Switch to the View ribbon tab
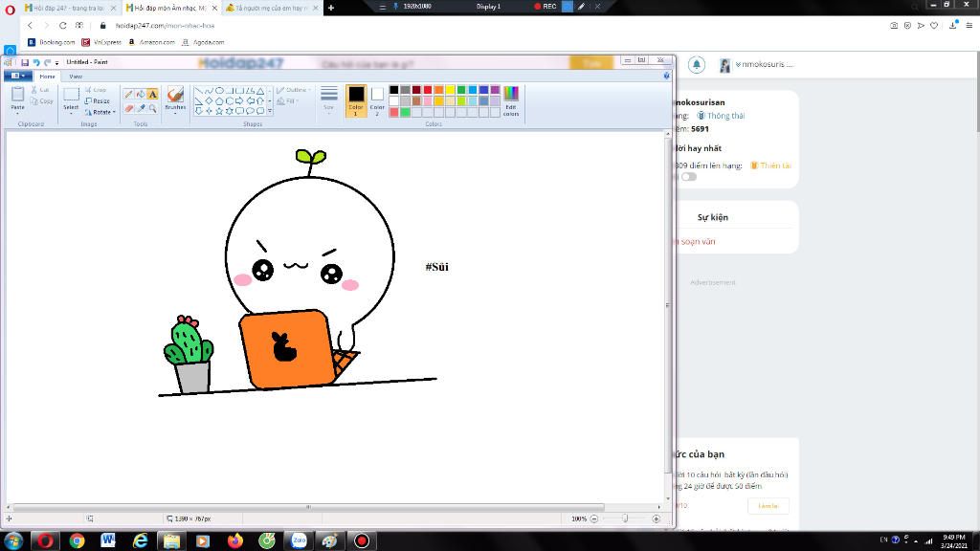Image resolution: width=980 pixels, height=551 pixels. click(76, 77)
